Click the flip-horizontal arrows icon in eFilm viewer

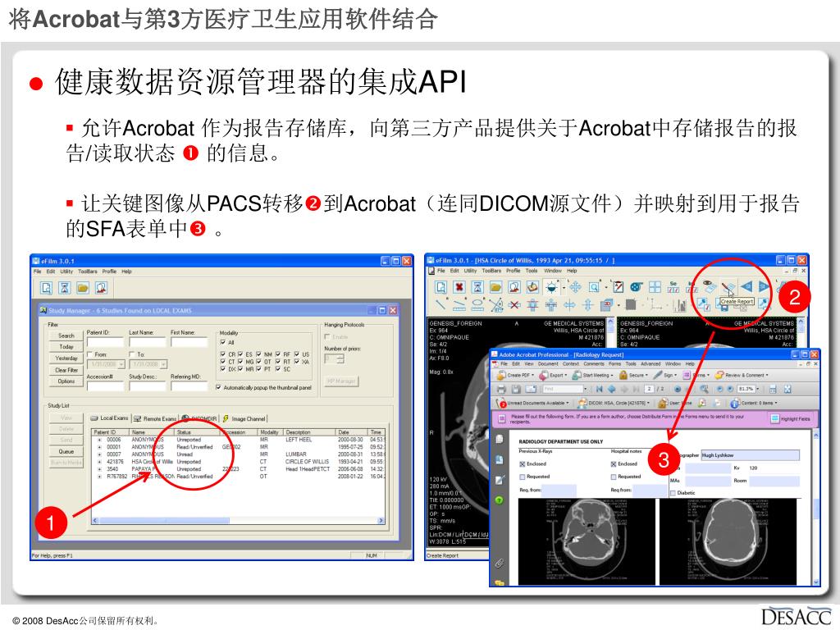(x=569, y=305)
